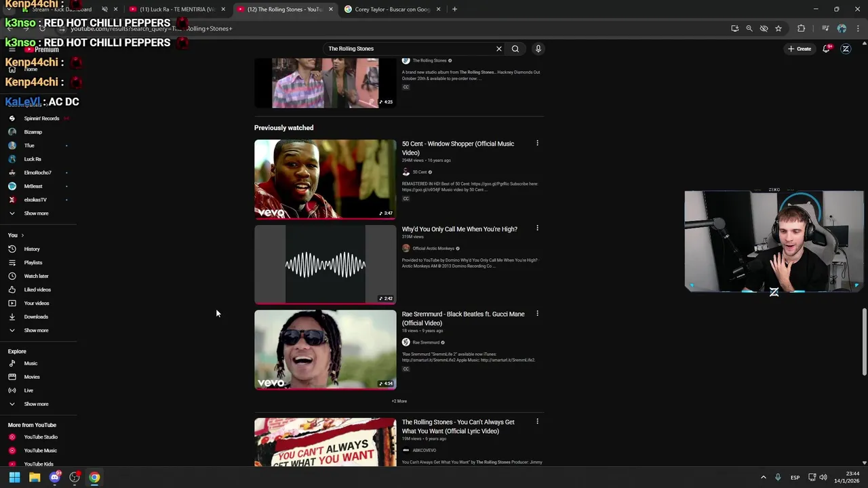
Task: Open Watch later list
Action: tap(36, 276)
